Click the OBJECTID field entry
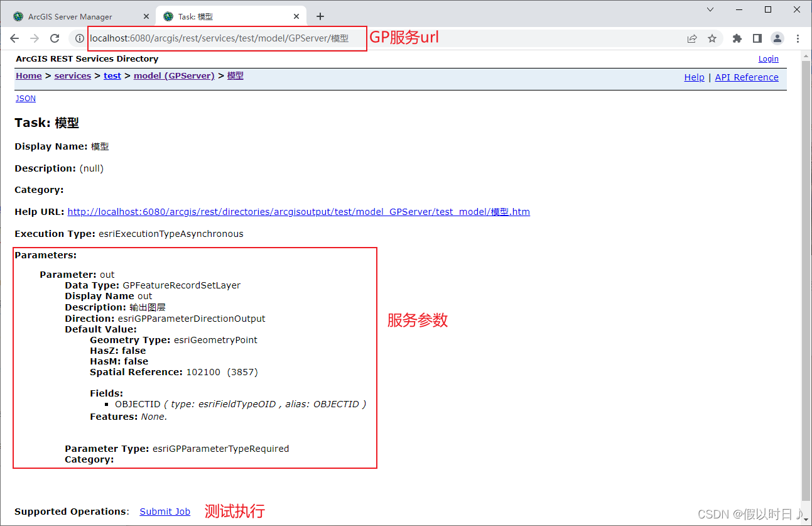 point(241,404)
